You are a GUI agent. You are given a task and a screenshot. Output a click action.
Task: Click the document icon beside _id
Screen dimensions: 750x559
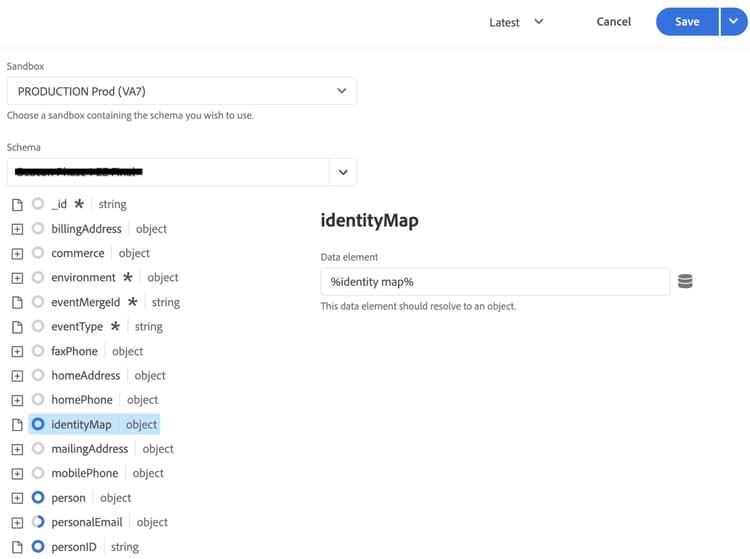17,205
